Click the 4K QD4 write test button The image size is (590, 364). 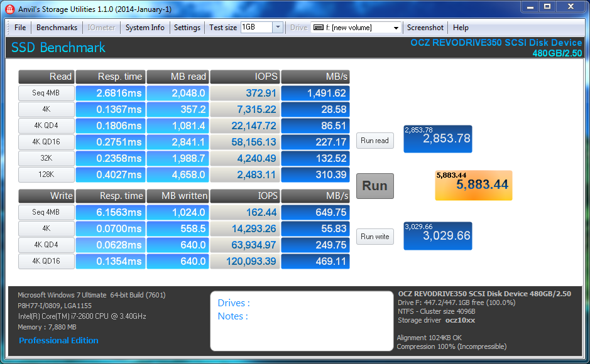pos(46,245)
